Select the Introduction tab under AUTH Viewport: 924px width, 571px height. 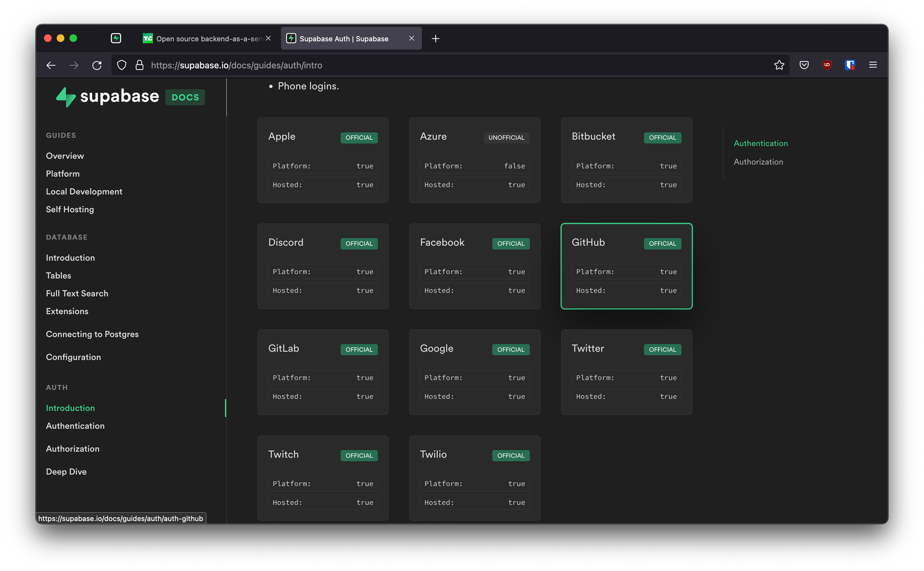[x=71, y=408]
